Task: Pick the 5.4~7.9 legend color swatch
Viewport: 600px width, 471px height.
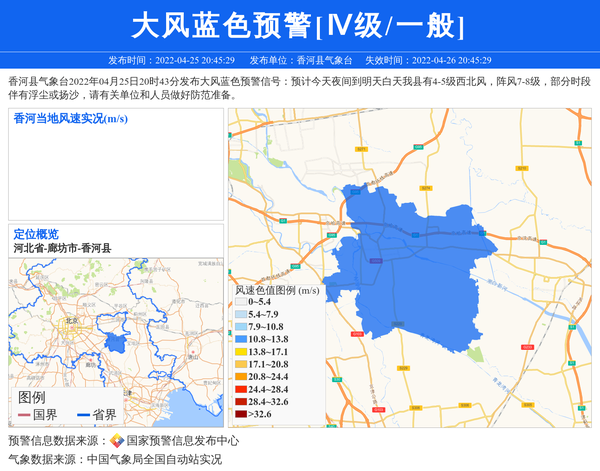Action: 241,314
